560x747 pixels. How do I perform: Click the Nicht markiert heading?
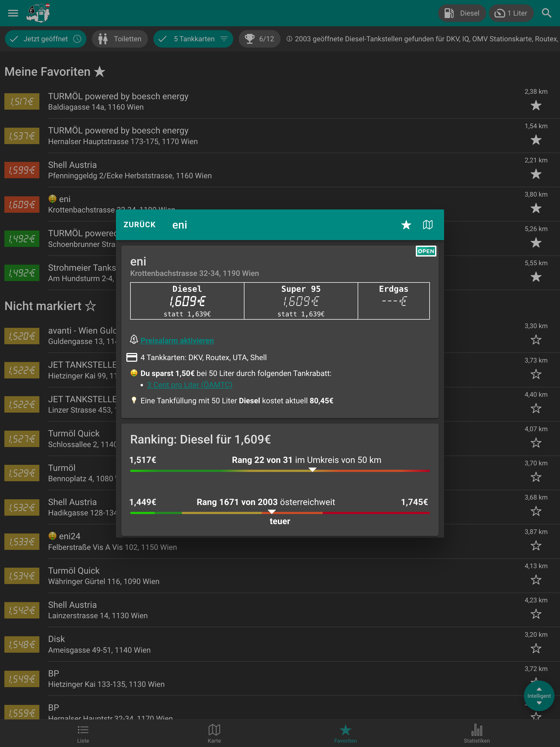[50, 306]
